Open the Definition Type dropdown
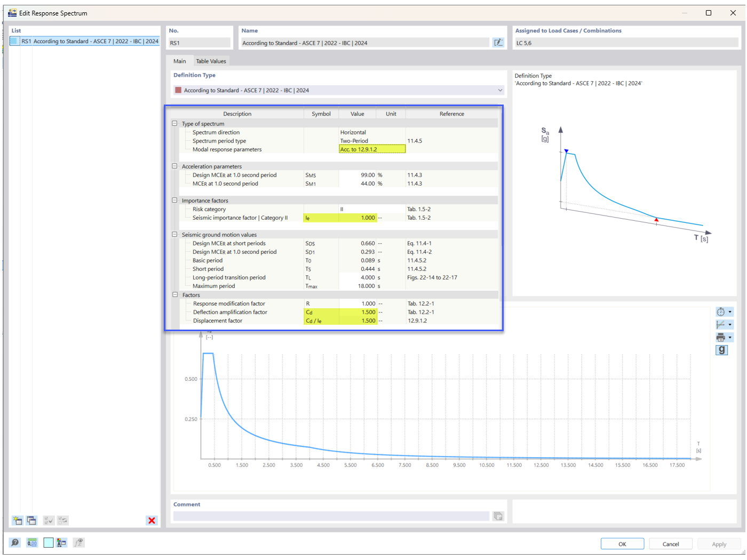Screen dimensions: 747x560 500,90
